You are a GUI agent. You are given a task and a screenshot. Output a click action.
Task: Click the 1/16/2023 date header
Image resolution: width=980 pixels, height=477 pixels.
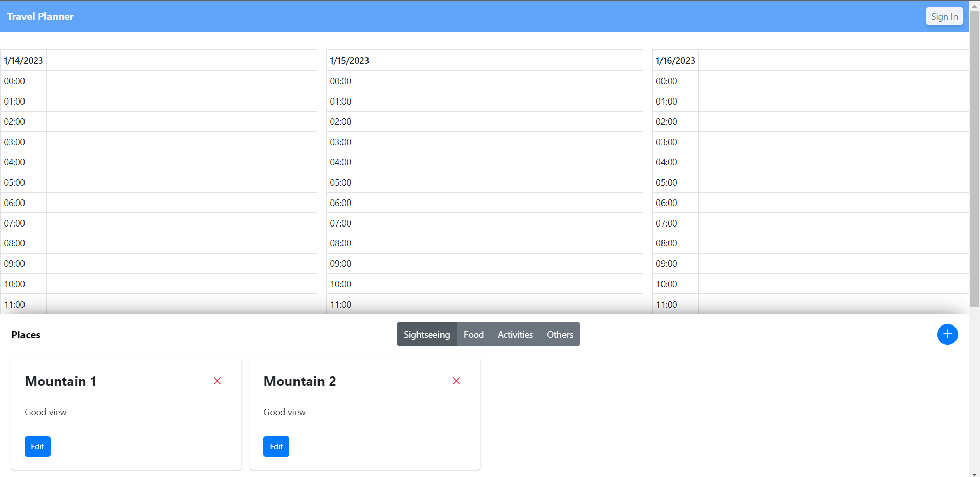(x=675, y=60)
